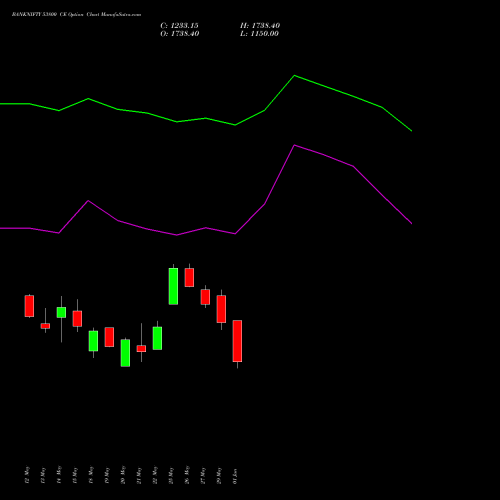Select the red candlestick for 19 May
500x500 pixels.
(109, 337)
